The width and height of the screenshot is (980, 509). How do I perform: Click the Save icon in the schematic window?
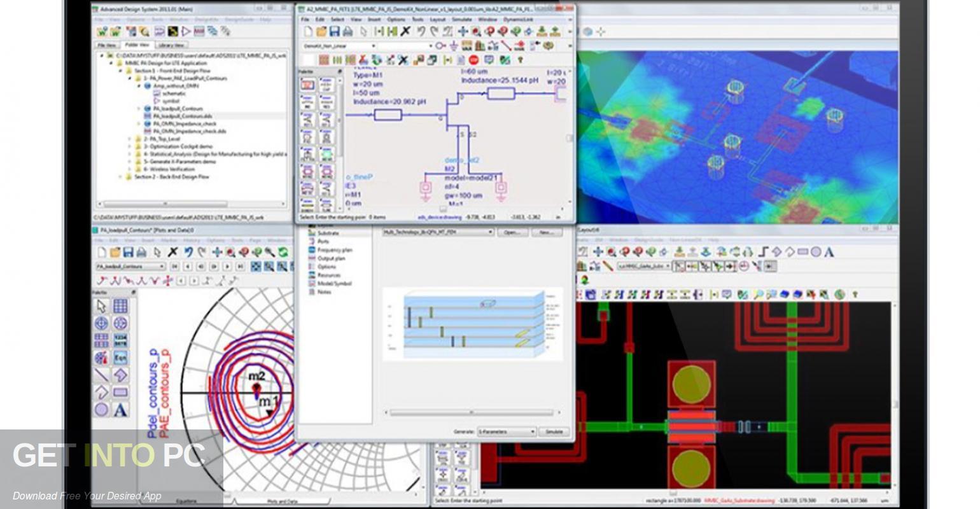(333, 31)
